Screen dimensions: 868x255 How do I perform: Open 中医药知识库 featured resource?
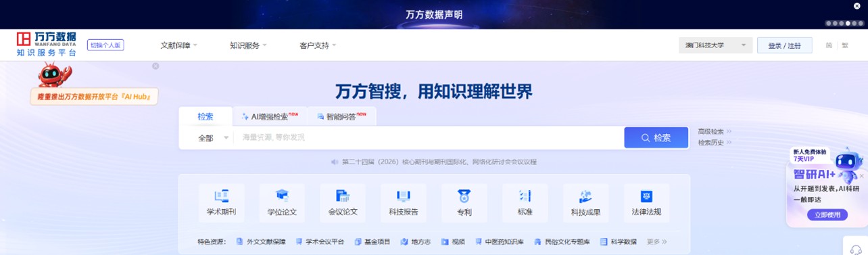pyautogui.click(x=500, y=241)
